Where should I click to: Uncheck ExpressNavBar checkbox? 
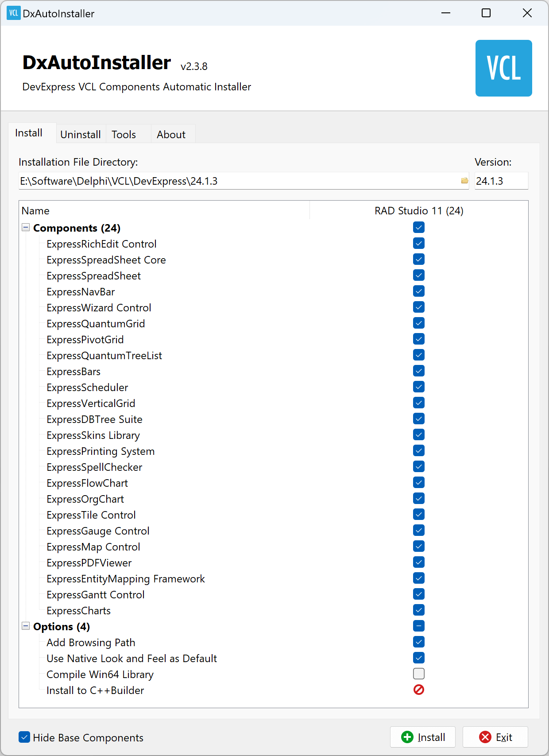[x=419, y=291]
